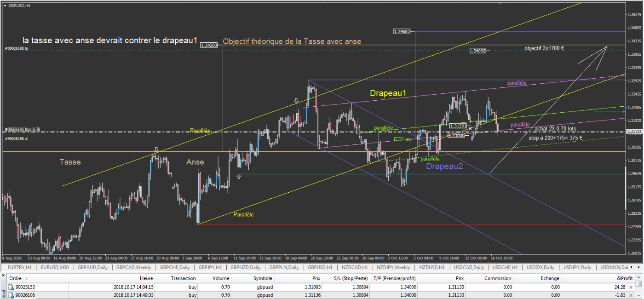Select the Drapeau1 chart label
The width and height of the screenshot is (644, 299).
tap(388, 93)
